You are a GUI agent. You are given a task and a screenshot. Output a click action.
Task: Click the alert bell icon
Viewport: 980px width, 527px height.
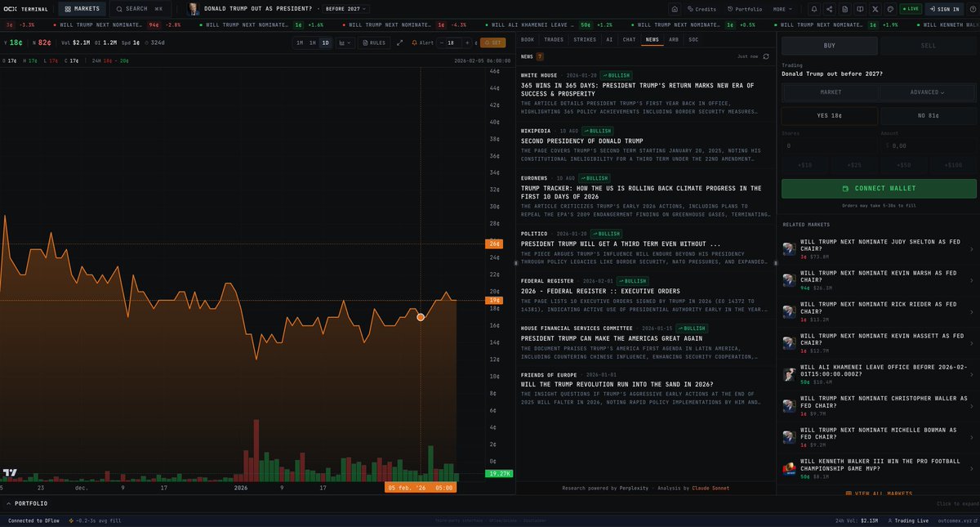click(414, 42)
